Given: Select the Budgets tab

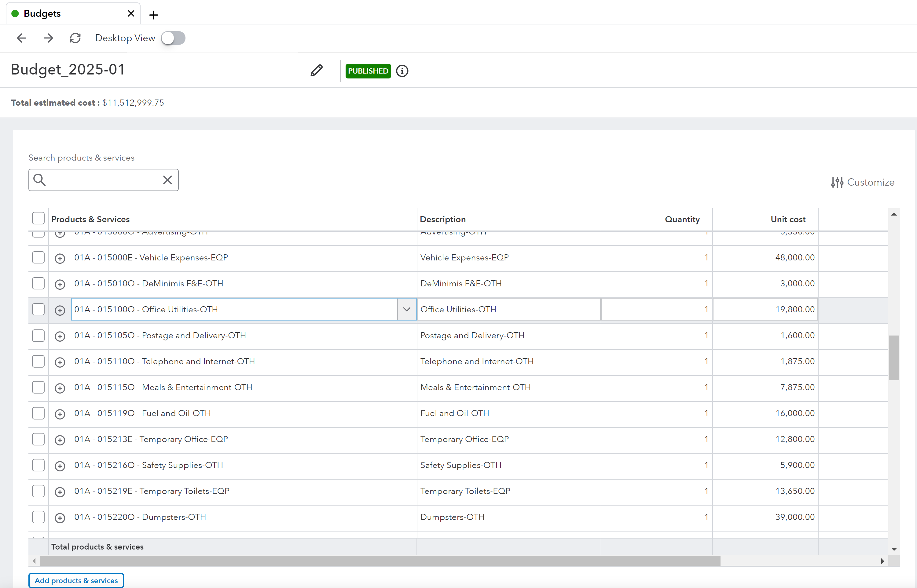Looking at the screenshot, I should pos(42,13).
